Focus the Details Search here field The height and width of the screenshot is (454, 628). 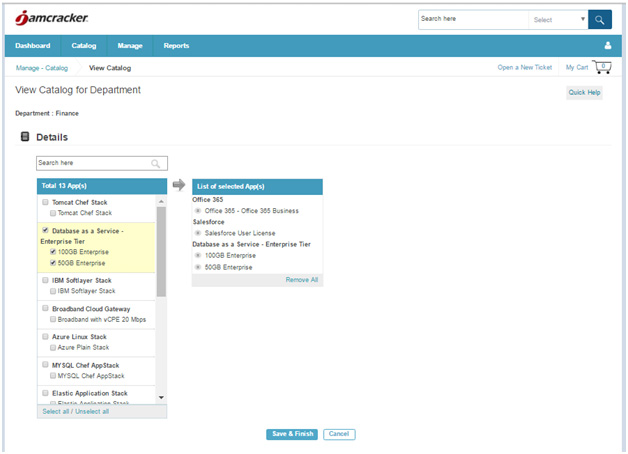102,163
